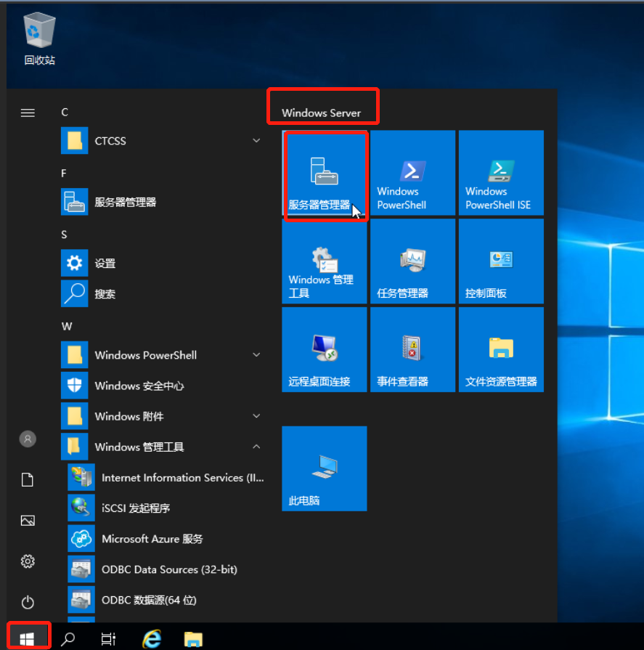The height and width of the screenshot is (650, 644).
Task: Open the 文件资源管理器 tile
Action: 502,350
